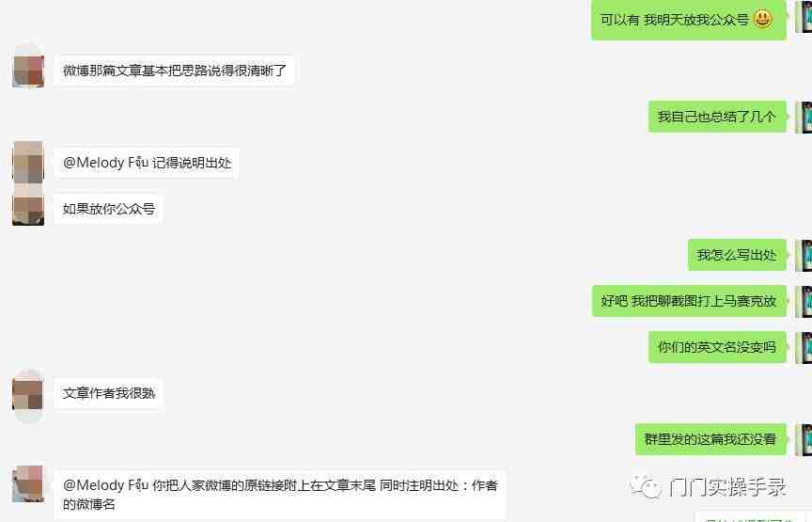Click avatar beside the 原链接 instructions message
The image size is (812, 522).
click(28, 483)
